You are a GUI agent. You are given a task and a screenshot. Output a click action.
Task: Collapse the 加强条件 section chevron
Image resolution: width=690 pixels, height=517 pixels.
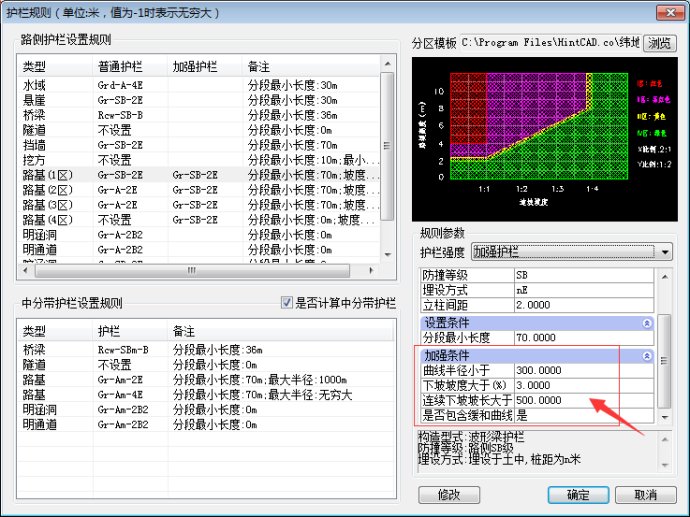[x=647, y=356]
